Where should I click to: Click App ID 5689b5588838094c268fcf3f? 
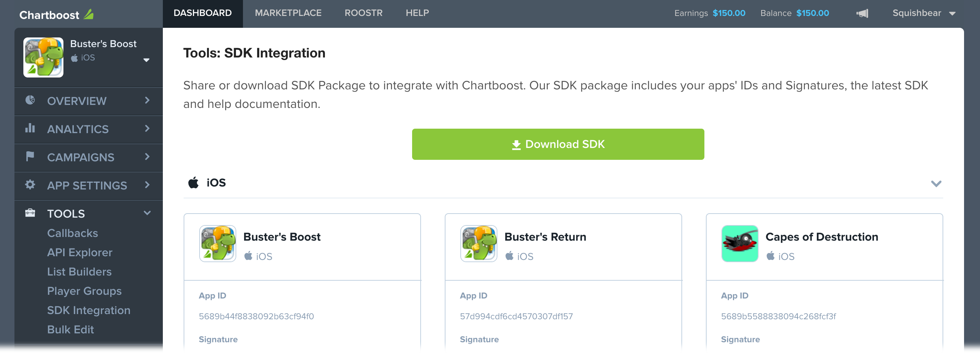[x=778, y=317]
